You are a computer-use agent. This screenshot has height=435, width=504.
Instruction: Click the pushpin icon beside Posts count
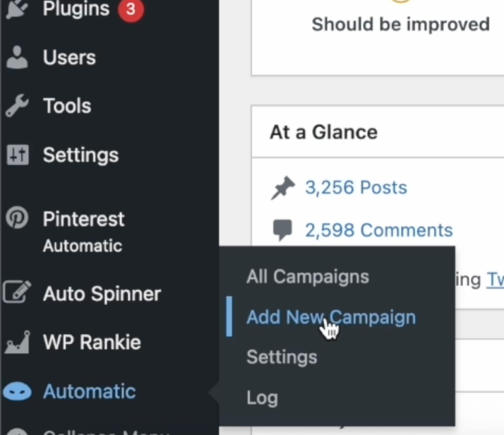point(282,188)
